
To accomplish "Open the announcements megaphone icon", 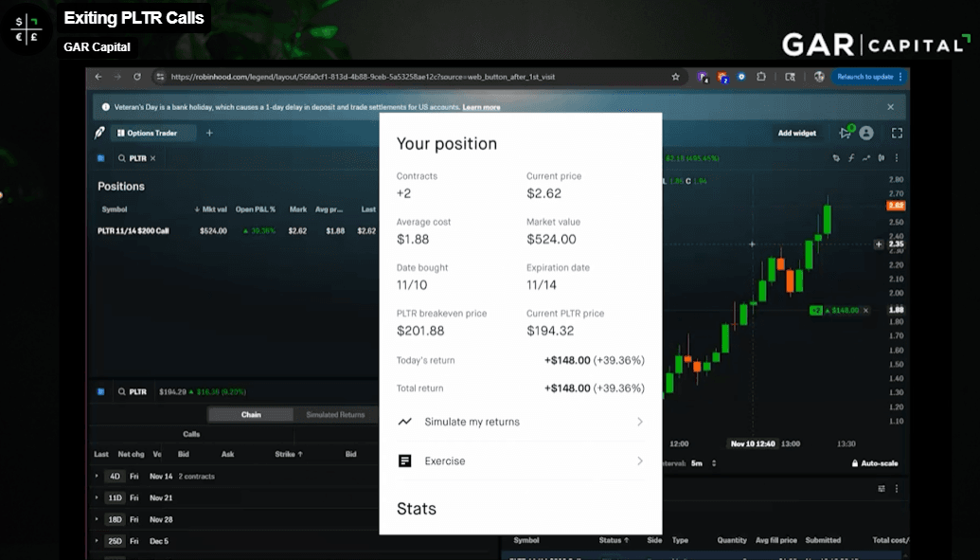I will coord(846,132).
